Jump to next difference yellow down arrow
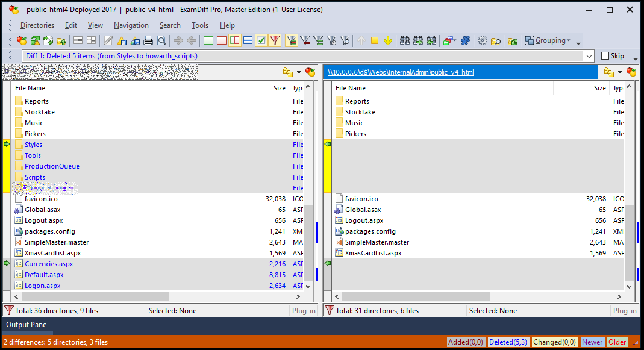Viewport: 644px width, 350px height. tap(388, 40)
